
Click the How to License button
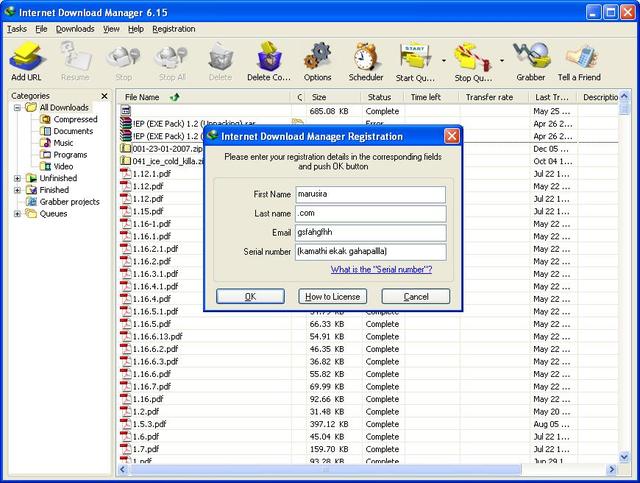tap(333, 297)
